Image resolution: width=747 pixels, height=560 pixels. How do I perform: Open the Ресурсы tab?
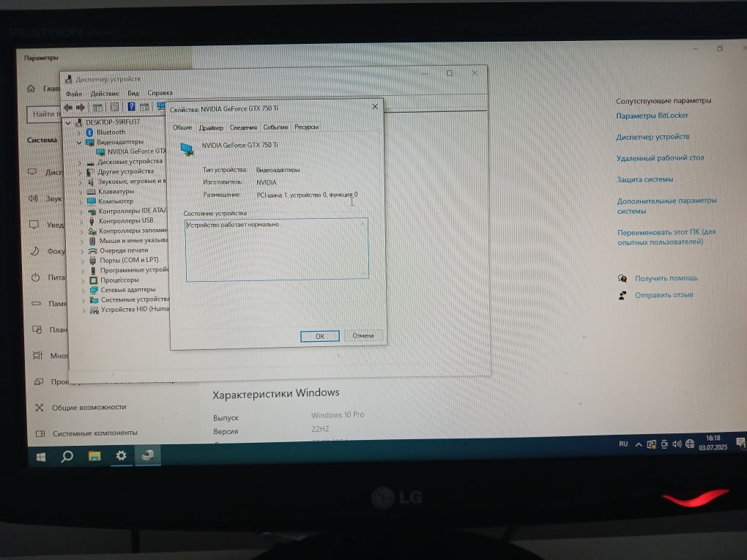[306, 127]
